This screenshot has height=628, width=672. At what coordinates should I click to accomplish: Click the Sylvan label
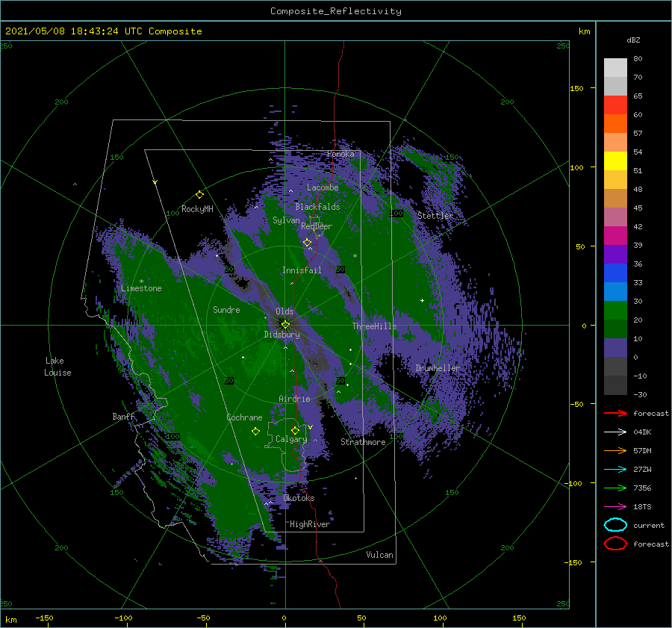tap(286, 220)
